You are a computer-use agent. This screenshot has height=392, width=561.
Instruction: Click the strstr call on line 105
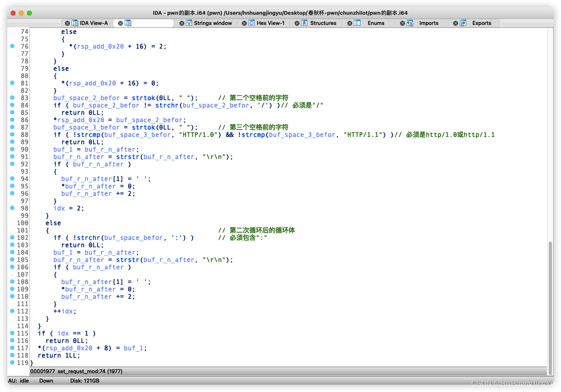coord(128,260)
